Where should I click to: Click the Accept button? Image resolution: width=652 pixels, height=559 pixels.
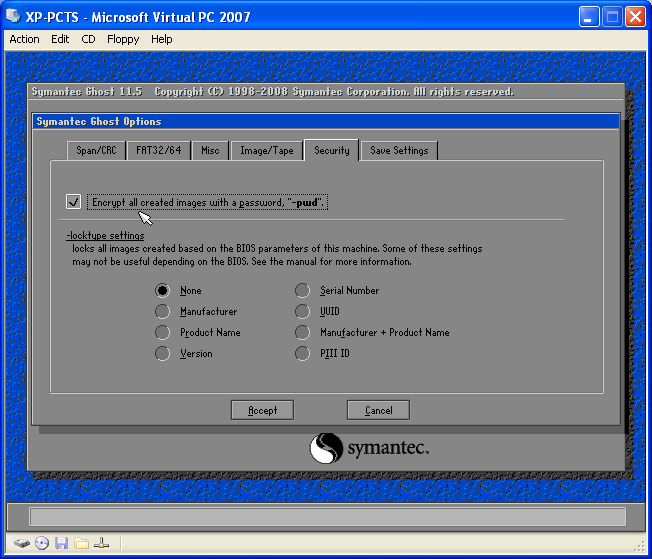[x=262, y=410]
